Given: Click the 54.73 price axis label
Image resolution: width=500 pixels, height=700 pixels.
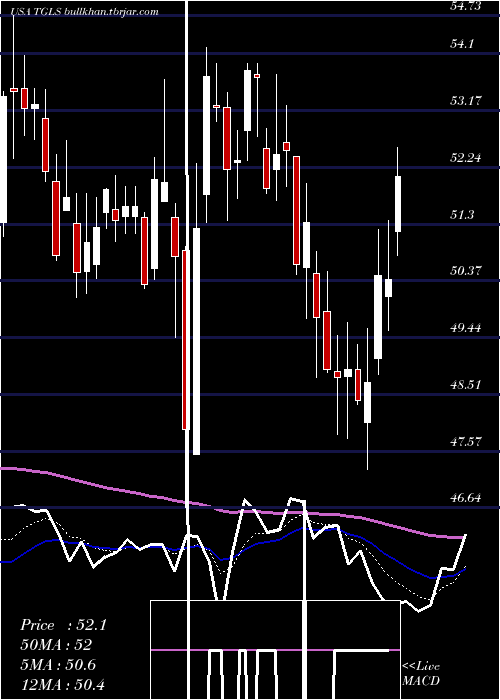Looking at the screenshot, I should coord(466,6).
